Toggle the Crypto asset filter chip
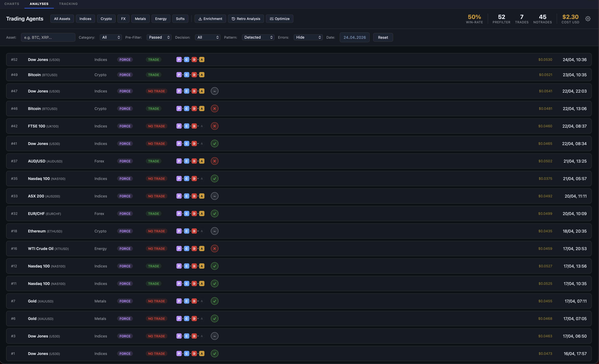The height and width of the screenshot is (364, 599). [106, 19]
